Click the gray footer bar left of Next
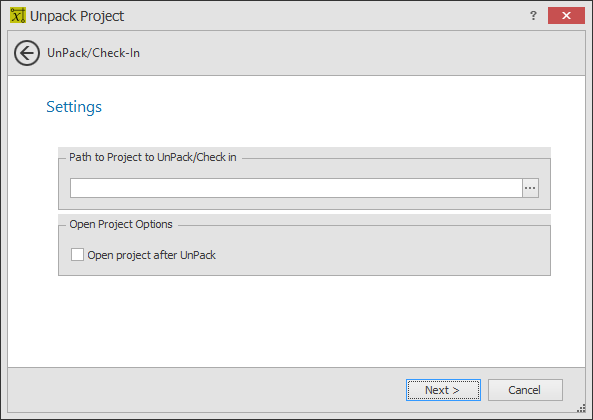Screen dimensions: 593x420 204,390
